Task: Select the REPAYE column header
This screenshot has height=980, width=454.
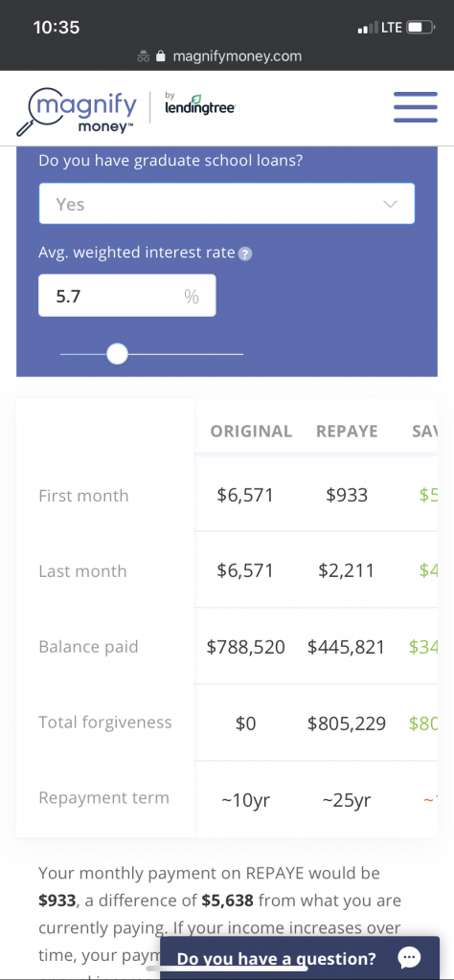Action: 347,432
